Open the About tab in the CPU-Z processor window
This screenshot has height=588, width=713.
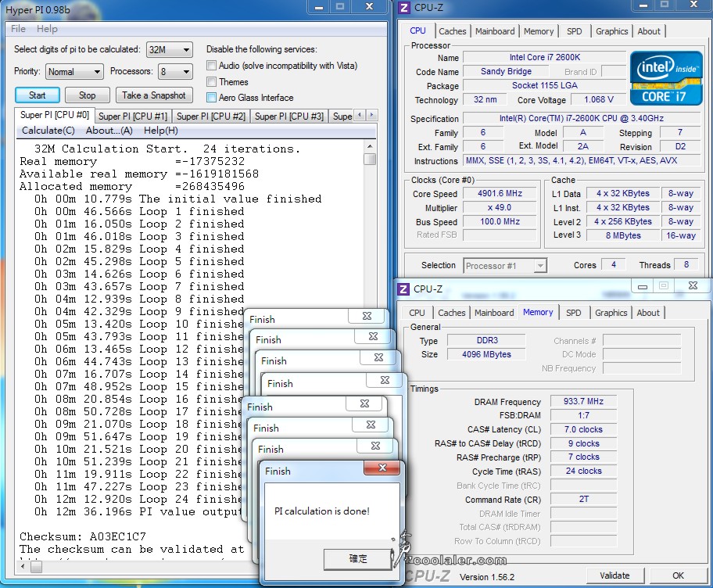(648, 31)
